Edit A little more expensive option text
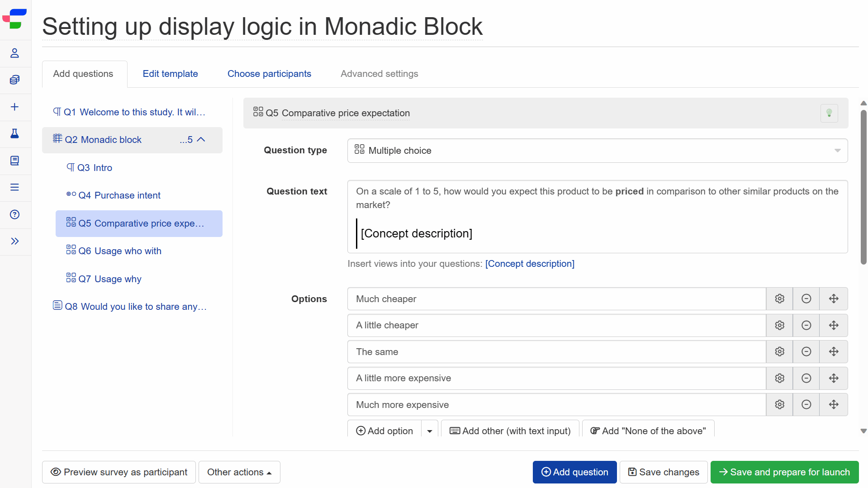The image size is (868, 488). coord(556,378)
